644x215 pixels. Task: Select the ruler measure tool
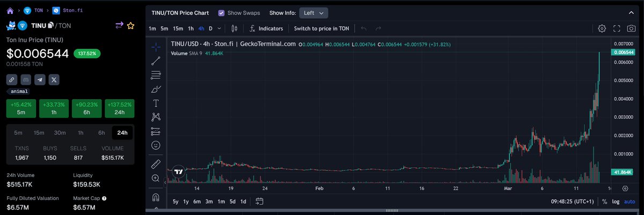pyautogui.click(x=156, y=164)
